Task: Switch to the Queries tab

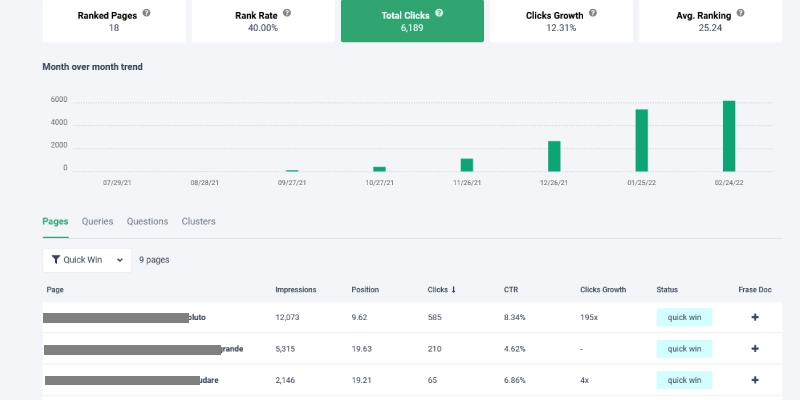Action: point(97,221)
